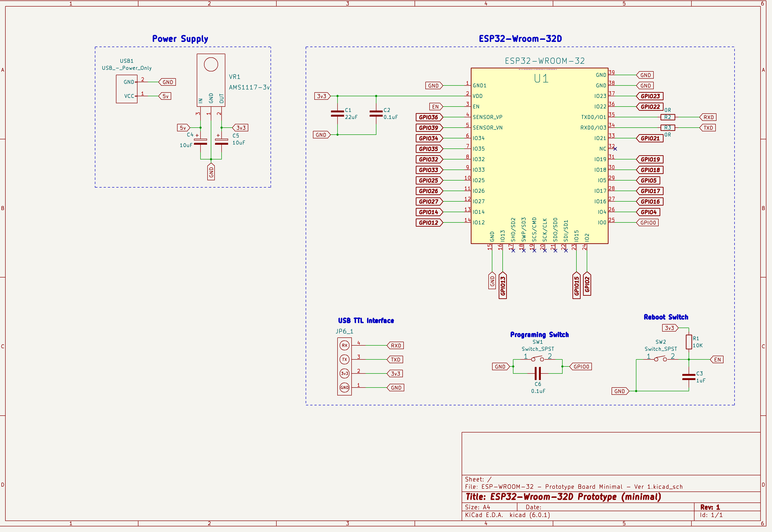This screenshot has width=772, height=532.
Task: Click the EN label on U1 pin 3
Action: [436, 107]
